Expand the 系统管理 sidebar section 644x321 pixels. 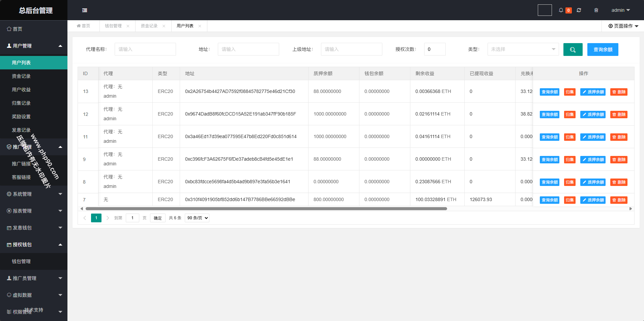tap(34, 194)
